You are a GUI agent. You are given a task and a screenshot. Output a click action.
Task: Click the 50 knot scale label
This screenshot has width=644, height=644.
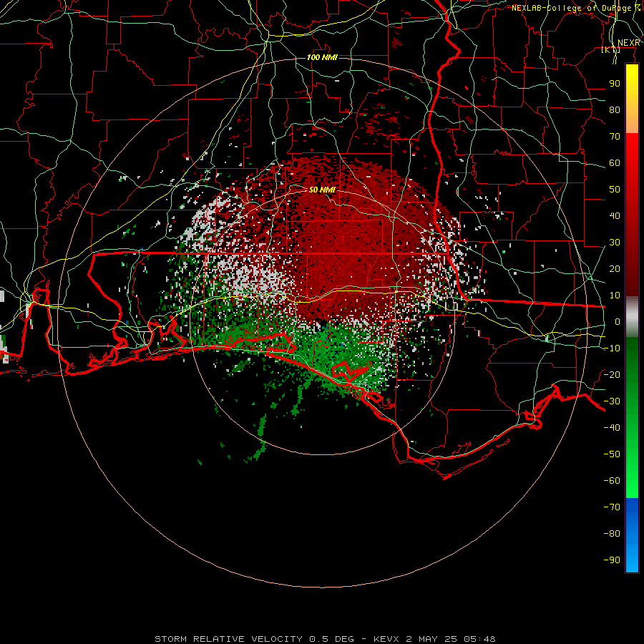click(615, 190)
